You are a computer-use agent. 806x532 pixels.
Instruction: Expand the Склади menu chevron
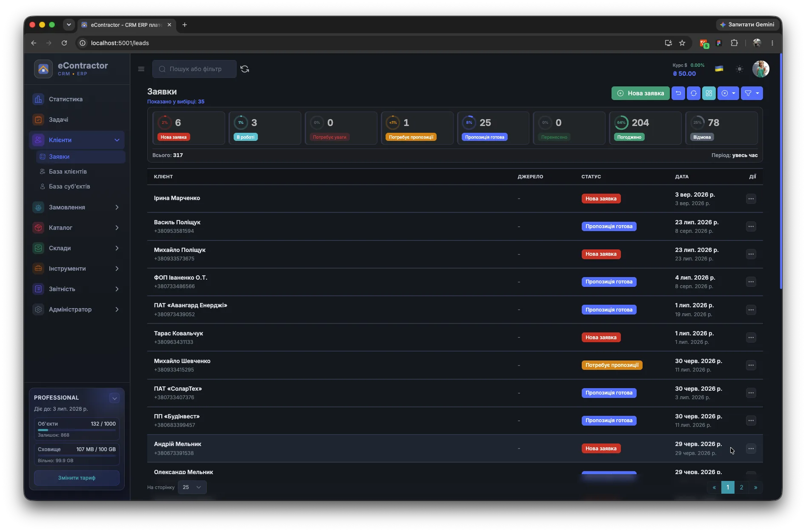tap(117, 248)
